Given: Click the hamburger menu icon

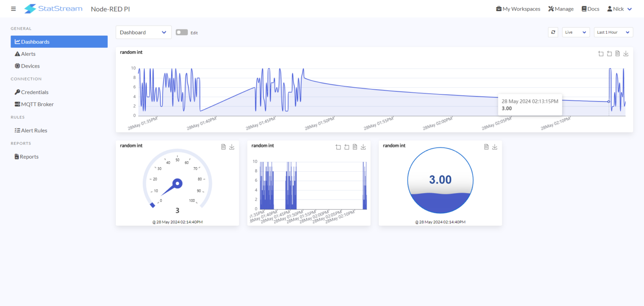Looking at the screenshot, I should click(x=13, y=9).
